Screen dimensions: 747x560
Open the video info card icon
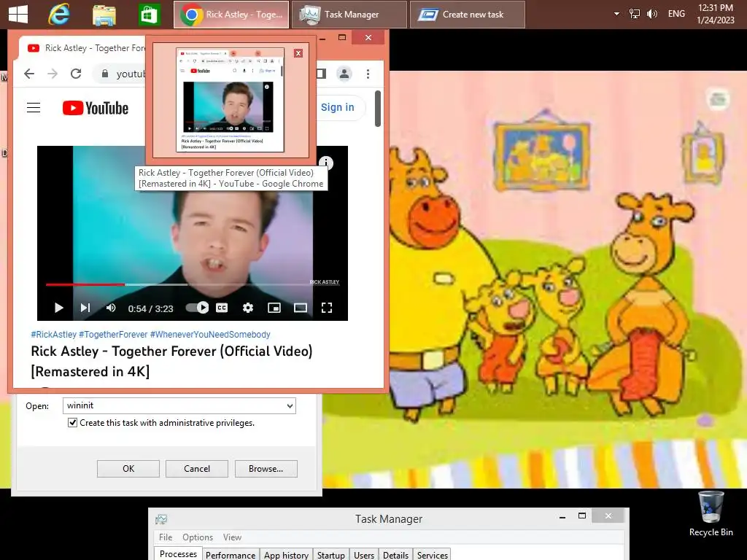[x=326, y=162]
